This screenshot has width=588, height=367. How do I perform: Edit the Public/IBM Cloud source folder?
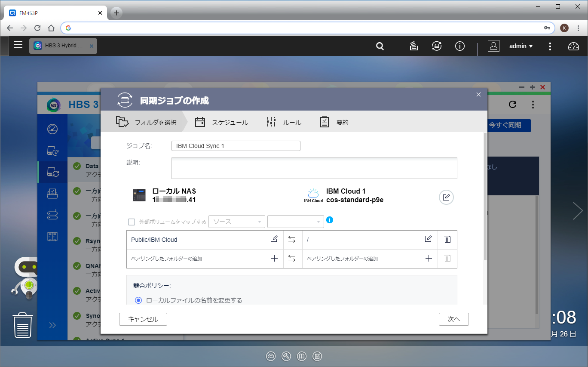pyautogui.click(x=274, y=239)
